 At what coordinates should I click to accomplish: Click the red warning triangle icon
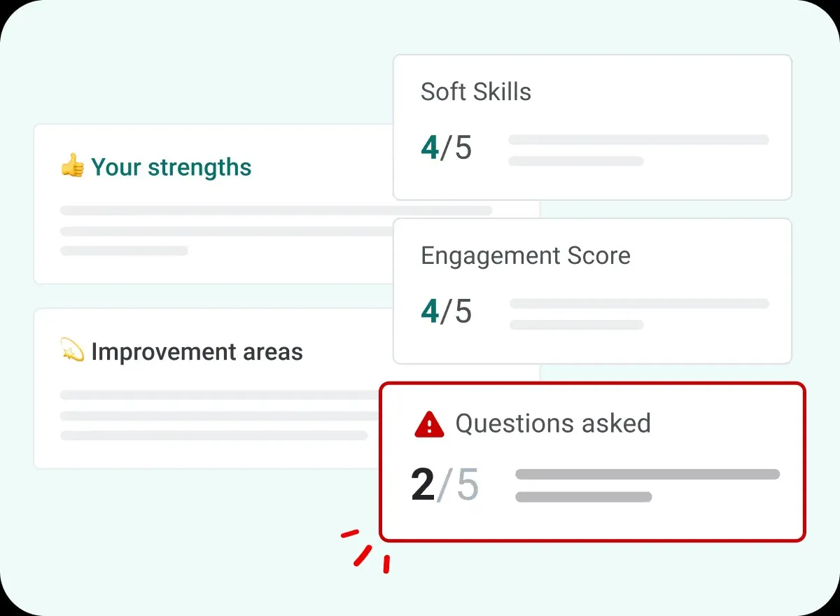(x=429, y=424)
